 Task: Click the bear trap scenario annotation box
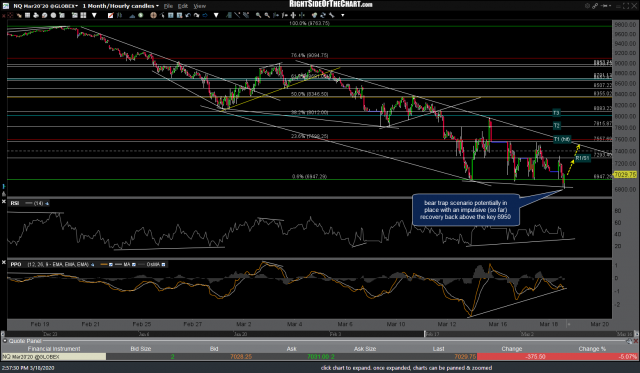pos(466,210)
